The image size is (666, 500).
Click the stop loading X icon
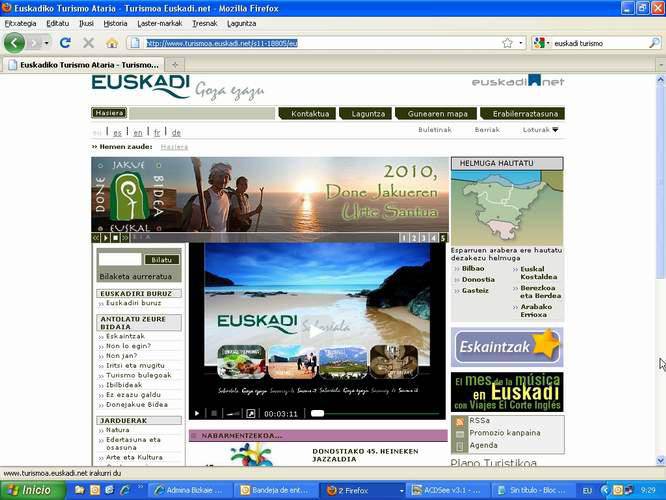click(88, 42)
